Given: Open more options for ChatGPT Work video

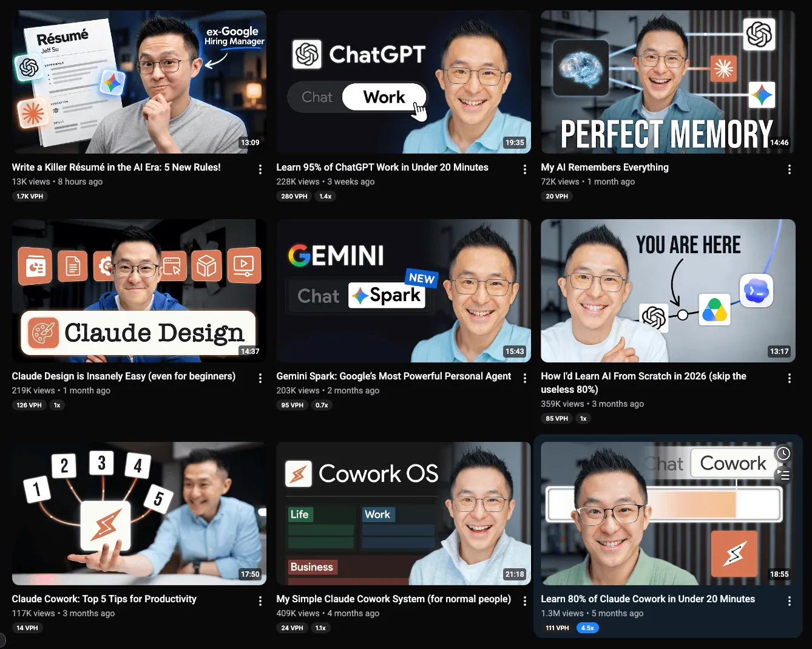Looking at the screenshot, I should [525, 169].
